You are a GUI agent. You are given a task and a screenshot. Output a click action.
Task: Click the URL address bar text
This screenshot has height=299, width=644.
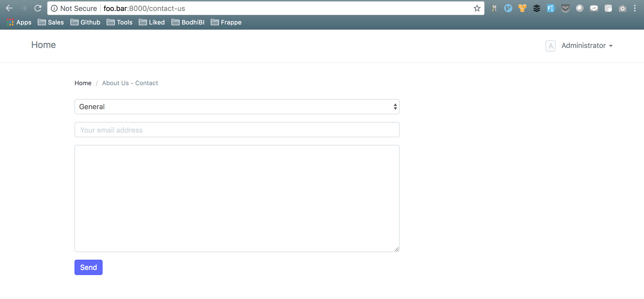click(144, 8)
